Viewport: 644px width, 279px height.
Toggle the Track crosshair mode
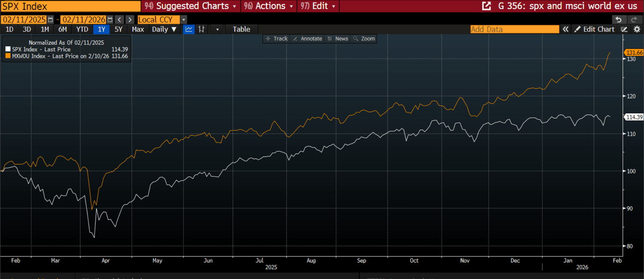[x=277, y=39]
